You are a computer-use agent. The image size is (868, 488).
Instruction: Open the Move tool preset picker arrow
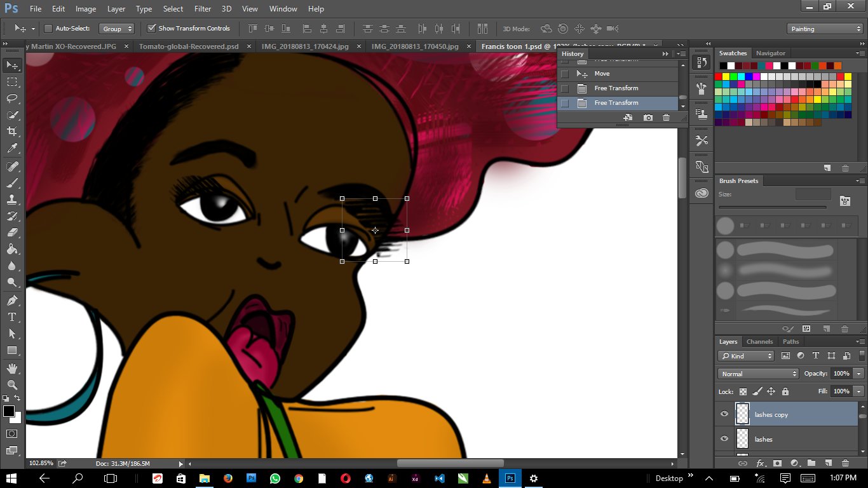pyautogui.click(x=34, y=29)
